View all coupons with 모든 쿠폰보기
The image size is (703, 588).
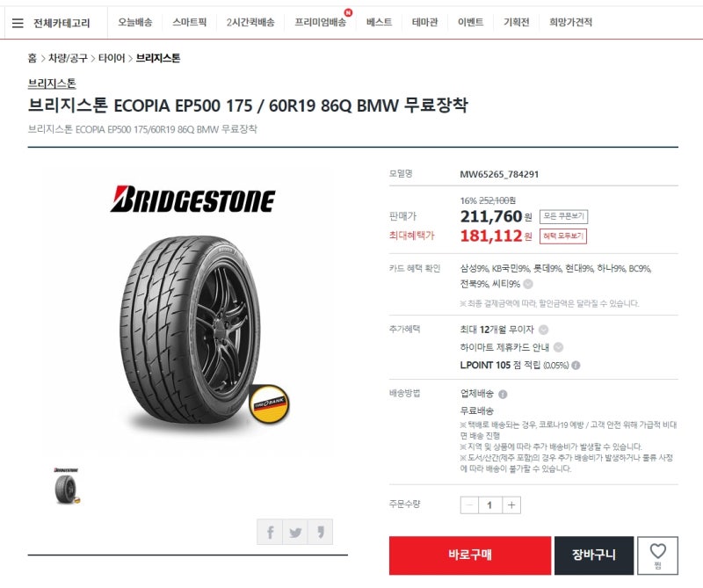tap(563, 216)
